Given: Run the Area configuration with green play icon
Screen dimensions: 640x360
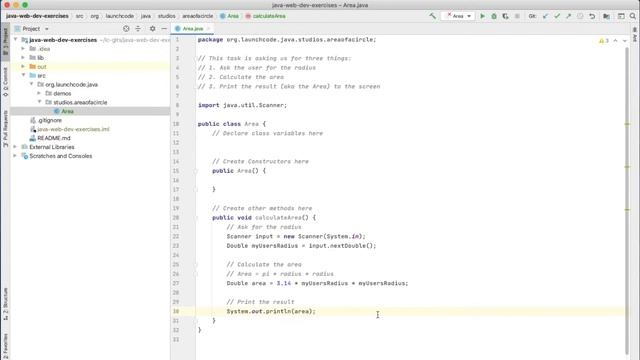Looking at the screenshot, I should [x=482, y=16].
